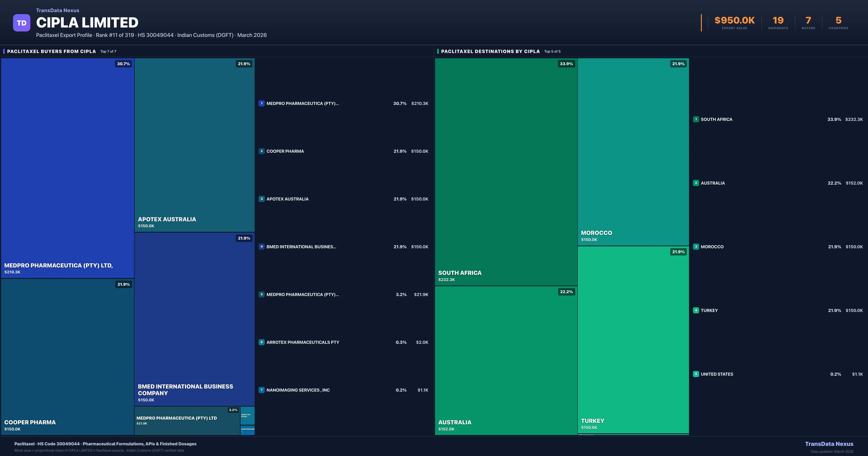Click rank badge 7 beside Nanoimaging Services

(x=261, y=390)
